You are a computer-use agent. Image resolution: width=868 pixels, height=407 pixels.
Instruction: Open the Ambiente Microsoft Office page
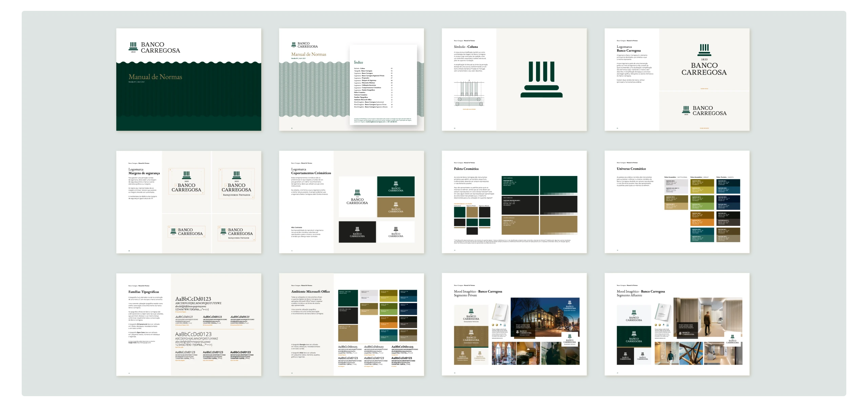[351, 325]
